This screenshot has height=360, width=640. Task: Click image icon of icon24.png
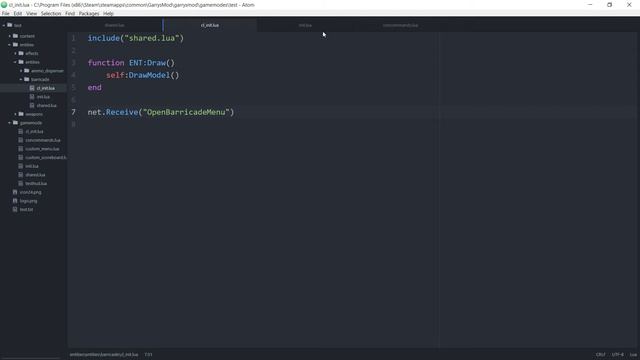pyautogui.click(x=15, y=192)
